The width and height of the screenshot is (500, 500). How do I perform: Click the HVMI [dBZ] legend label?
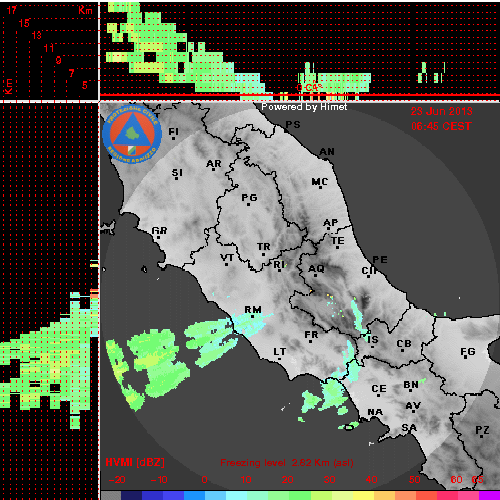pyautogui.click(x=135, y=462)
